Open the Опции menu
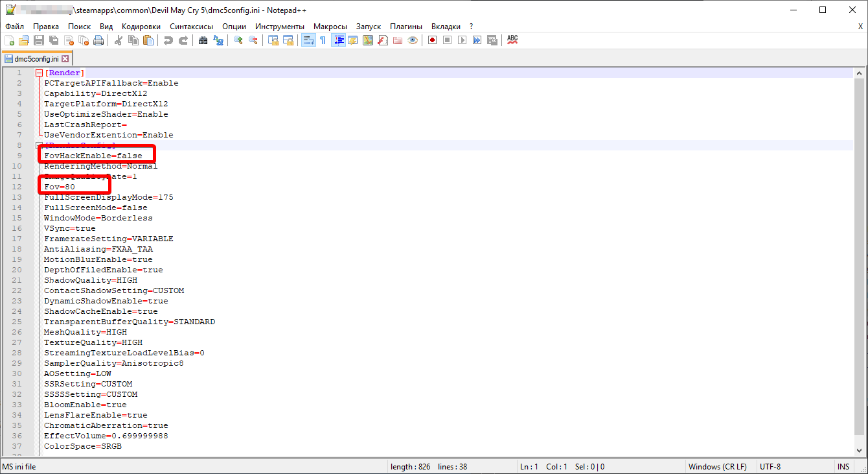Image resolution: width=868 pixels, height=474 pixels. tap(234, 27)
